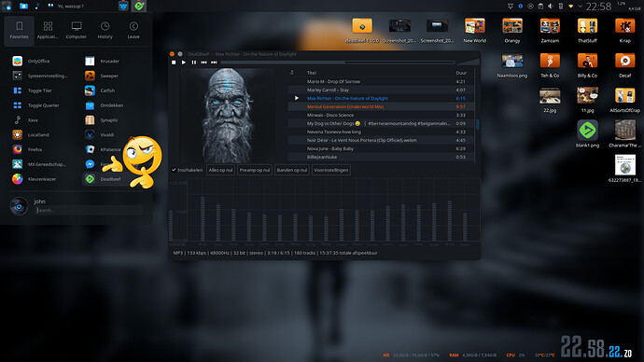This screenshot has width=644, height=362.
Task: Pause the current DeaDBeeF track
Action: click(x=194, y=63)
